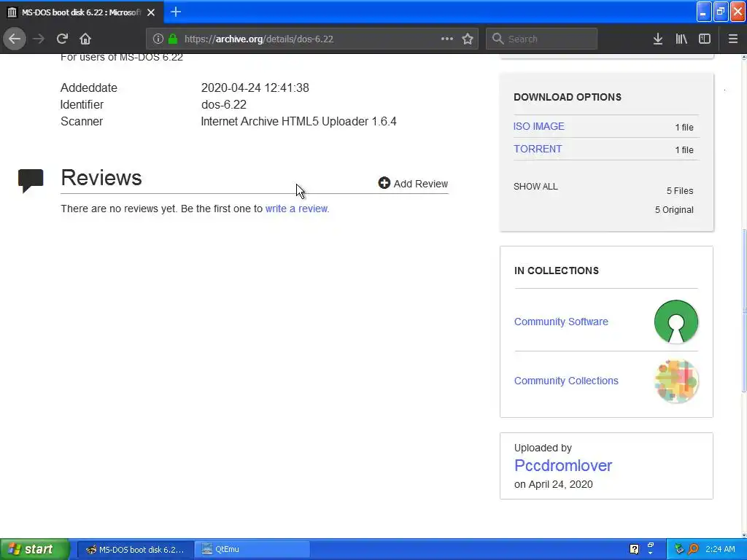Viewport: 747px width, 560px height.
Task: Open the browser home page icon
Action: (85, 39)
